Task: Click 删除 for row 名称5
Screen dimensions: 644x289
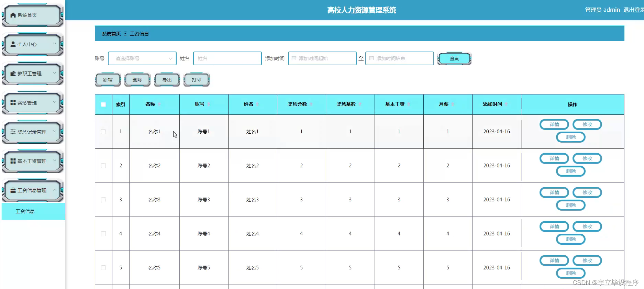Action: click(571, 273)
